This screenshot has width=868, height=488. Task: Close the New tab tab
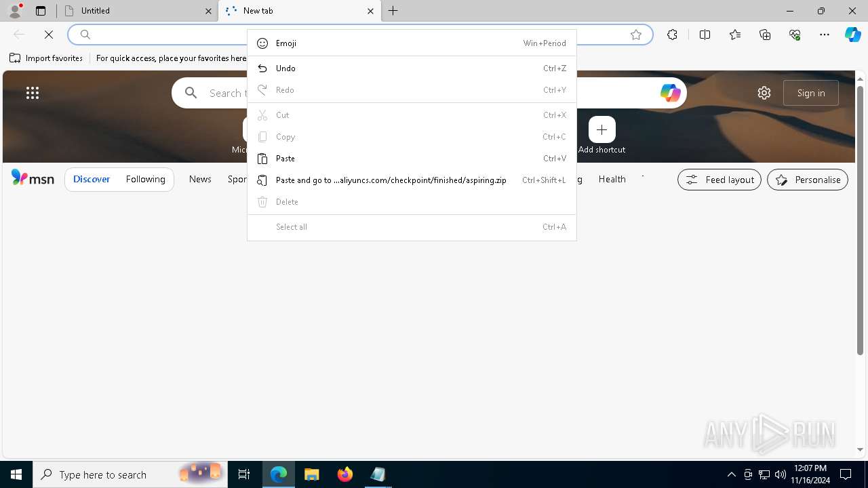click(x=370, y=11)
